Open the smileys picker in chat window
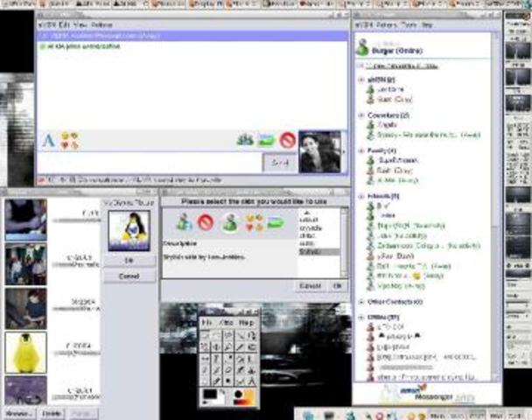The image size is (532, 420). (69, 141)
